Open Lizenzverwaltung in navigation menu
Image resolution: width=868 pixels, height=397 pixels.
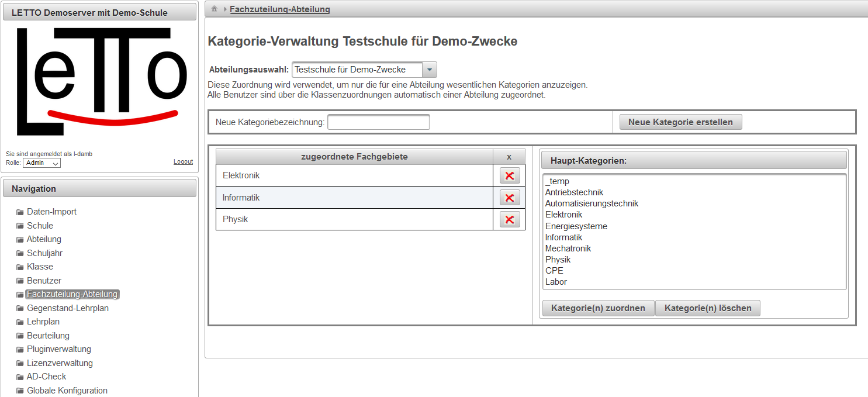click(60, 363)
